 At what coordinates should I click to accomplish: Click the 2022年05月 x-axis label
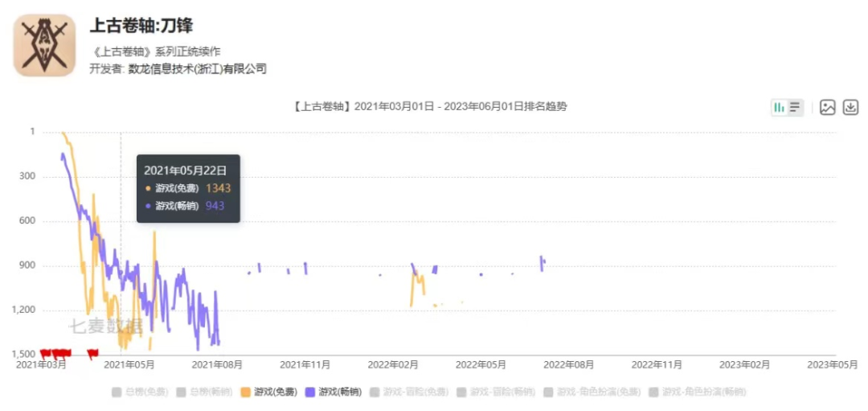click(x=481, y=364)
